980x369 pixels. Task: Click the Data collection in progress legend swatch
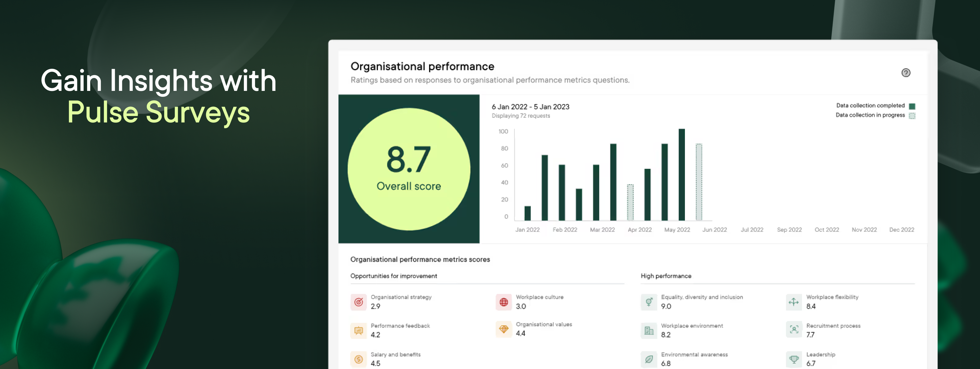[x=912, y=116]
